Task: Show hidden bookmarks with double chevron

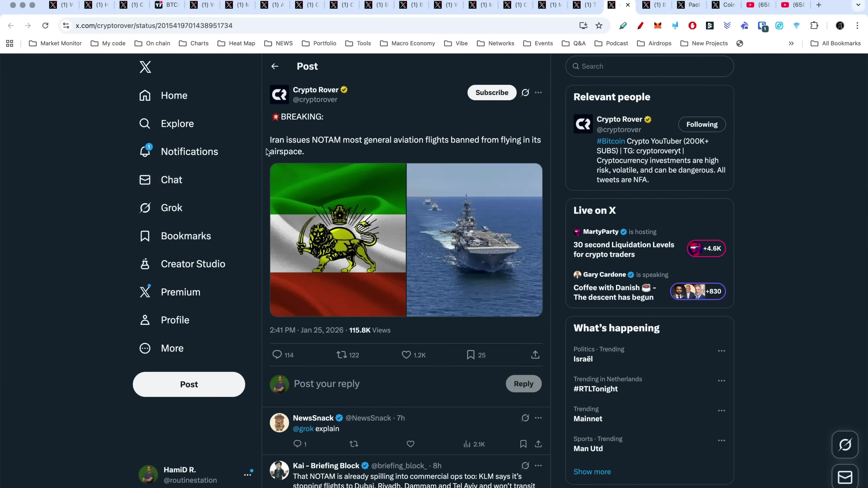Action: (x=791, y=43)
